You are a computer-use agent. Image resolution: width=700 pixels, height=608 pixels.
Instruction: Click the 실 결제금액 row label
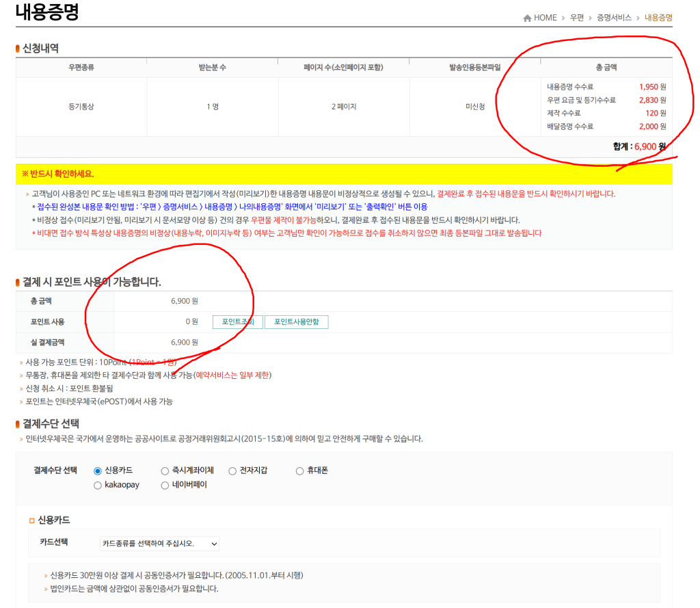click(47, 343)
